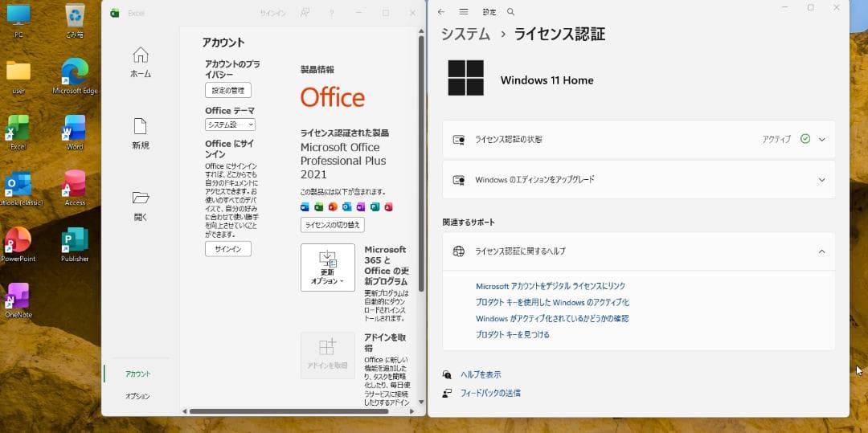
Task: Click サインイン button under Office にサインイン
Action: (228, 249)
